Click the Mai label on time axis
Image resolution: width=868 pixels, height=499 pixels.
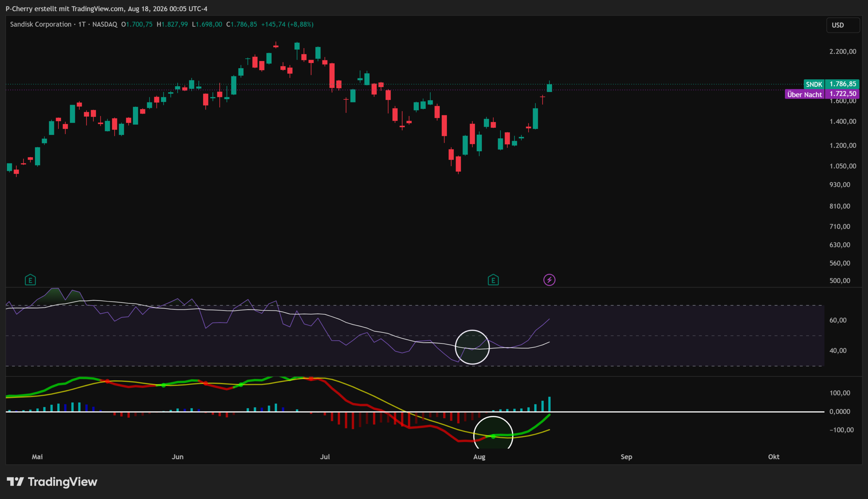[x=37, y=457]
